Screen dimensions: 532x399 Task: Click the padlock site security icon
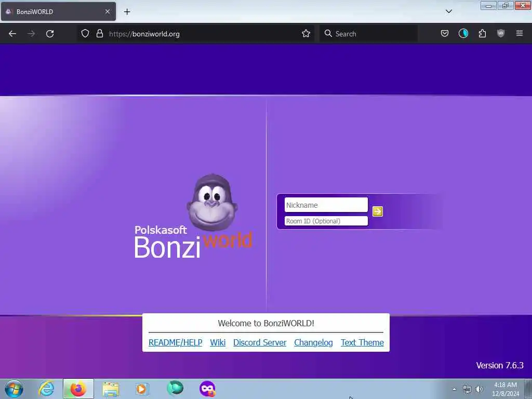point(99,33)
